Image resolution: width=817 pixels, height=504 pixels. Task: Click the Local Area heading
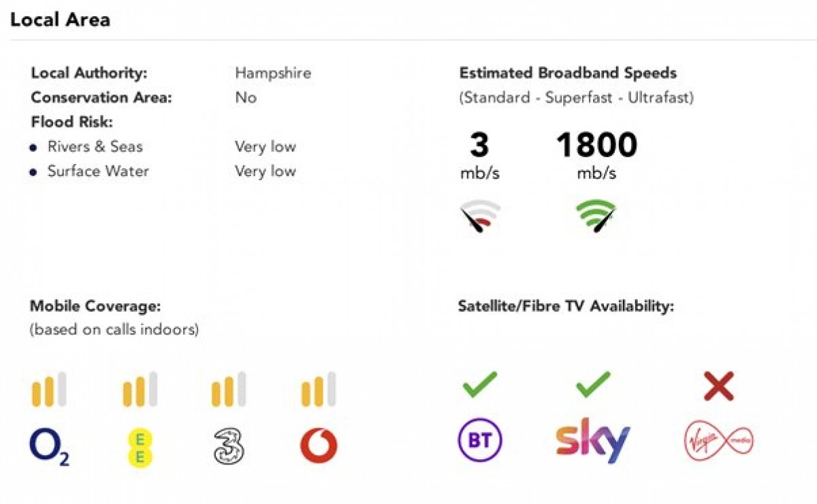[x=60, y=20]
